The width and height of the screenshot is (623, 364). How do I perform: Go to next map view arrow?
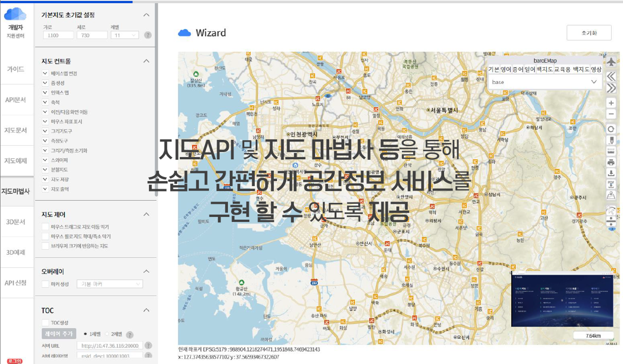611,88
